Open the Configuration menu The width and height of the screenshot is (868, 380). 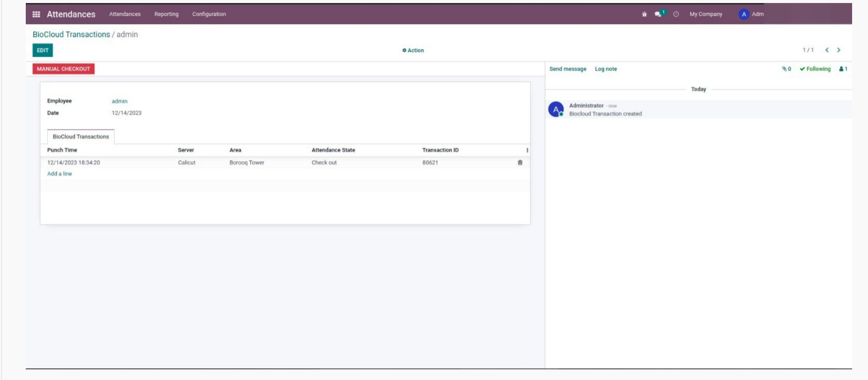click(x=209, y=14)
